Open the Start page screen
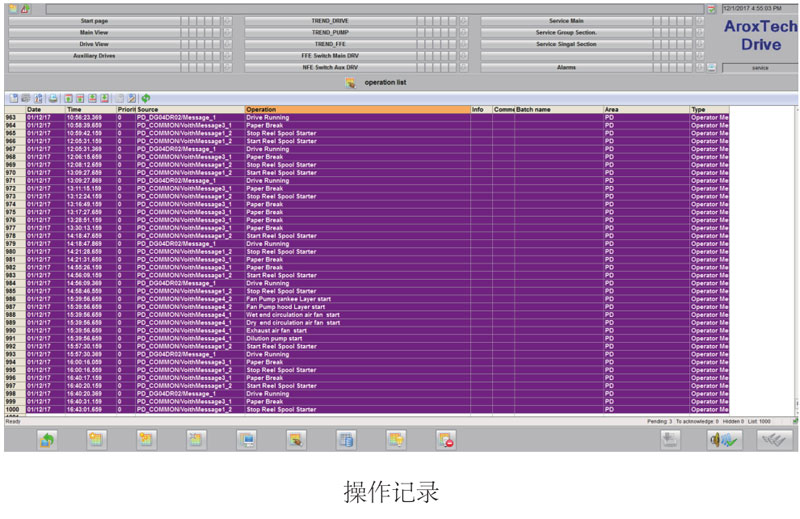Viewport: 800px width, 519px height. point(94,20)
